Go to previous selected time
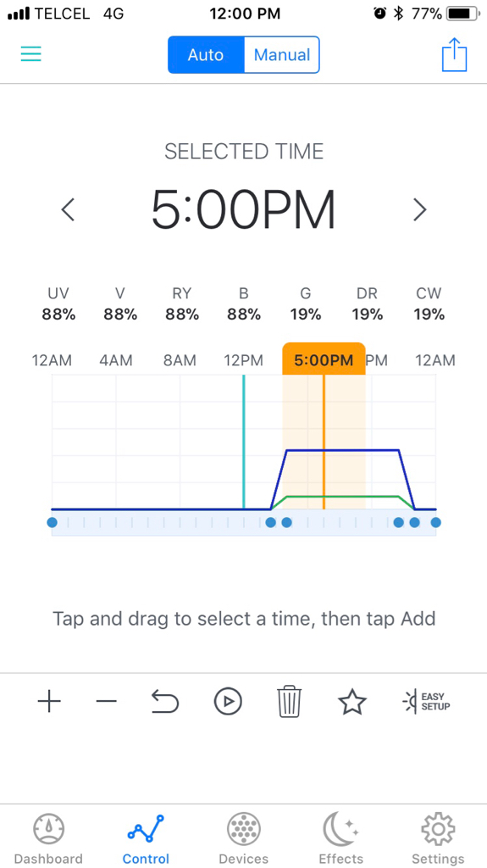The height and width of the screenshot is (868, 487). (68, 210)
